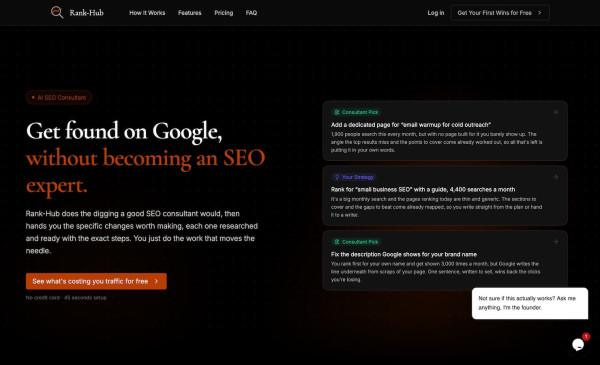Click Get Your First Wins for Free
This screenshot has width=600, height=365.
[500, 13]
